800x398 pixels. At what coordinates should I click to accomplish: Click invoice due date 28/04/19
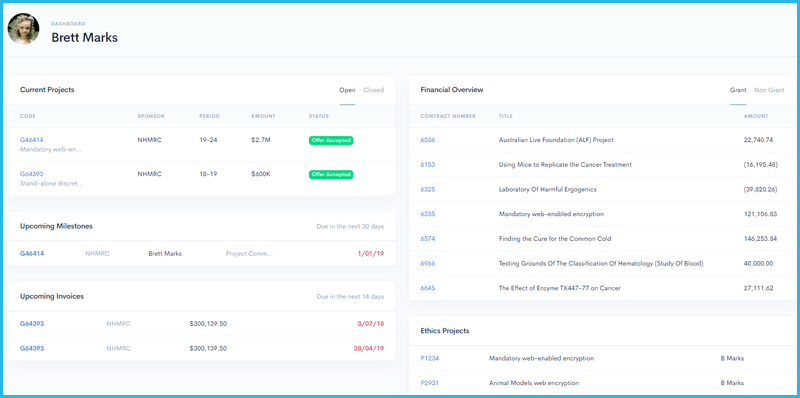[369, 349]
